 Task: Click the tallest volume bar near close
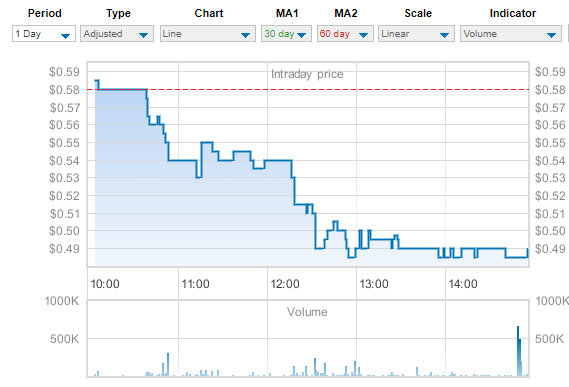(518, 351)
